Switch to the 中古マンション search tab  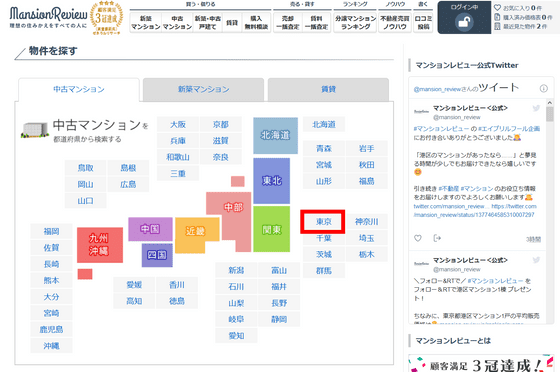point(79,89)
